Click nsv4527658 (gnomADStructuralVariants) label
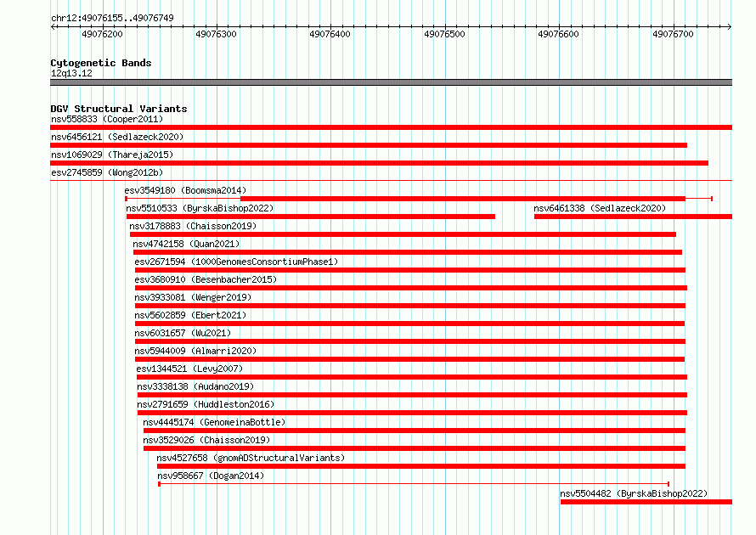Screen dimensions: 756x535 pyautogui.click(x=251, y=458)
